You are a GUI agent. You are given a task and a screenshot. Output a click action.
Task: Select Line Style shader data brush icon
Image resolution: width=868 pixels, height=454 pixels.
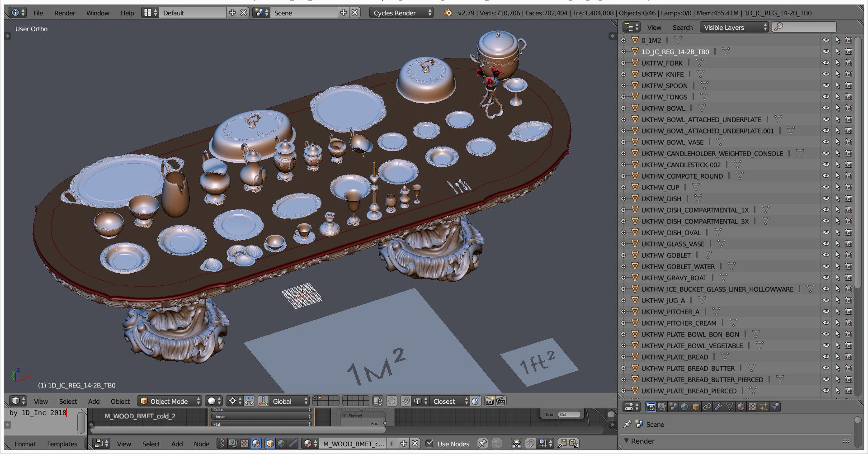pos(292,444)
